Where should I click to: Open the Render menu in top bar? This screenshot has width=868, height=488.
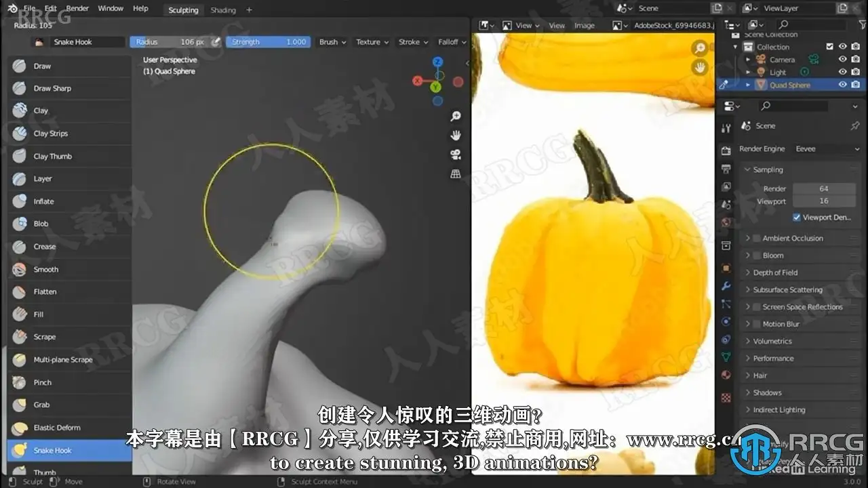tap(77, 8)
